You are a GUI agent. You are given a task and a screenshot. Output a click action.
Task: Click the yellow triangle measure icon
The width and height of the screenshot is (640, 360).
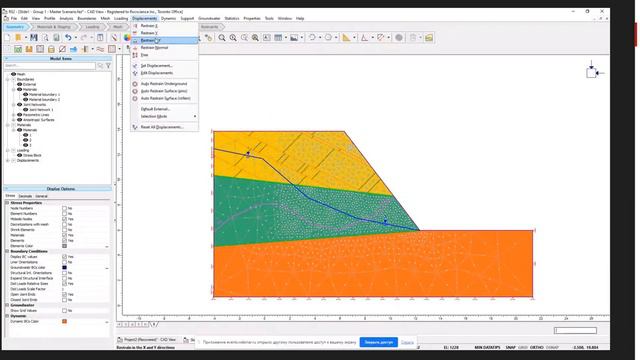coord(346,38)
